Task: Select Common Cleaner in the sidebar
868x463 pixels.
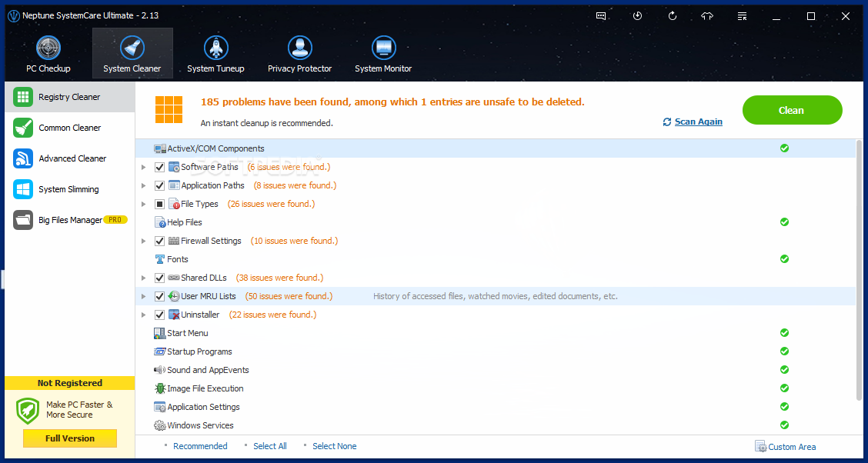Action: tap(70, 128)
